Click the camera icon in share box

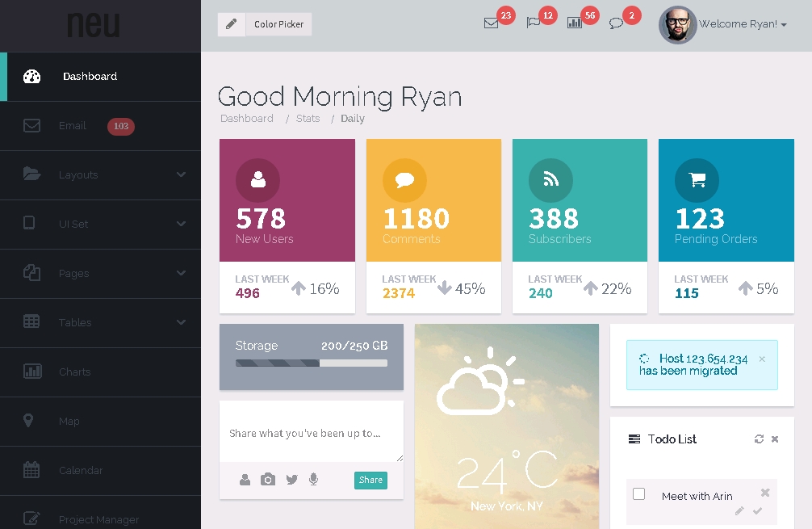click(268, 480)
